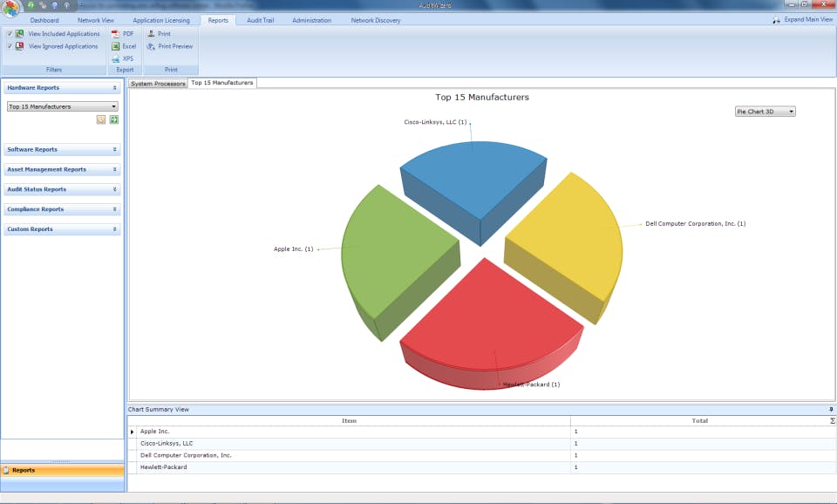Screen dimensions: 837x504
Task: Expand the Audit Status Reports section
Action: click(62, 189)
